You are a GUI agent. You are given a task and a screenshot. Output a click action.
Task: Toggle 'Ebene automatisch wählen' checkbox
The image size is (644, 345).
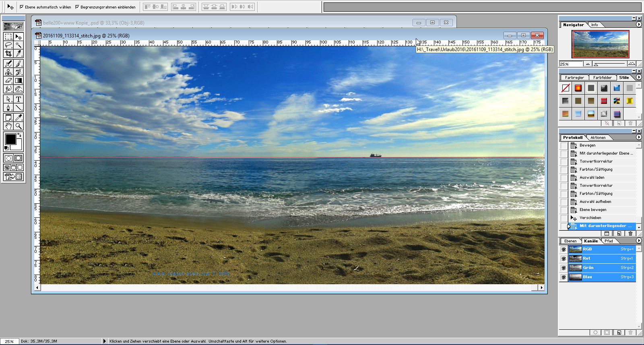22,7
